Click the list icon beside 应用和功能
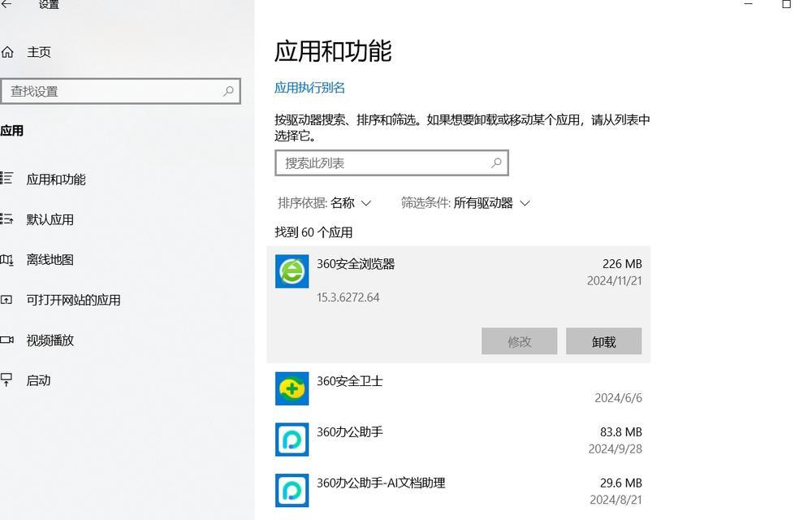Image resolution: width=812 pixels, height=520 pixels. pos(6,178)
